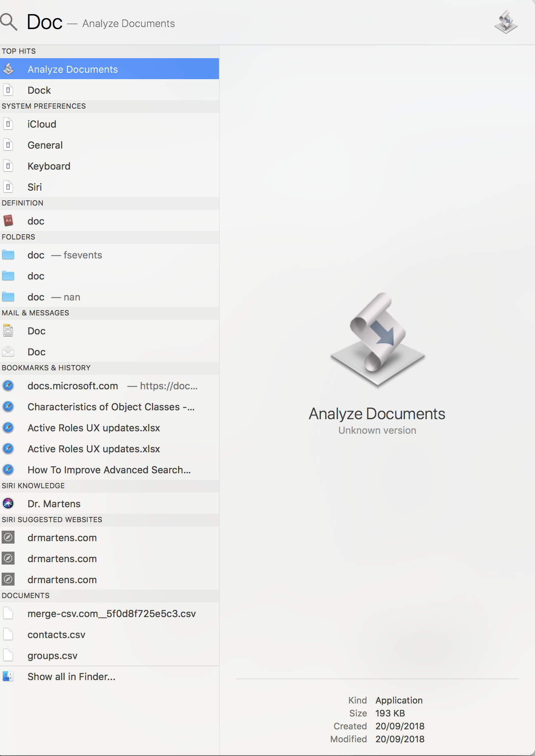Click the large Analyze Documents preview icon
This screenshot has height=756, width=535.
[377, 339]
